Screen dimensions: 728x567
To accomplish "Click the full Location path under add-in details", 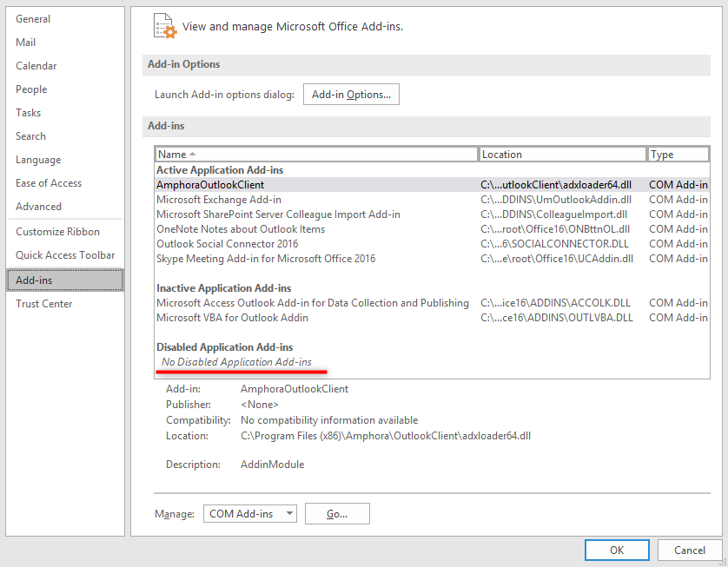I will 386,436.
